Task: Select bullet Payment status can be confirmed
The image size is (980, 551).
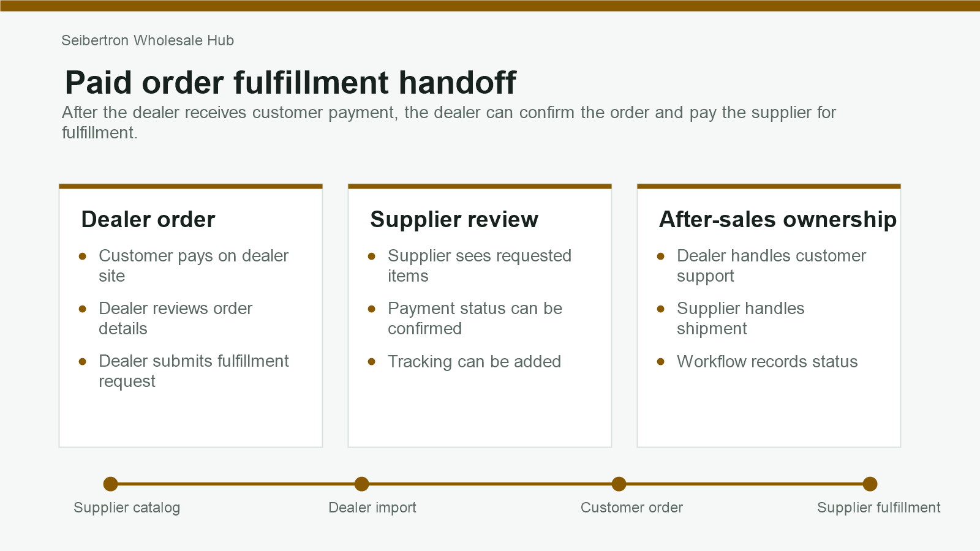Action: 475,318
